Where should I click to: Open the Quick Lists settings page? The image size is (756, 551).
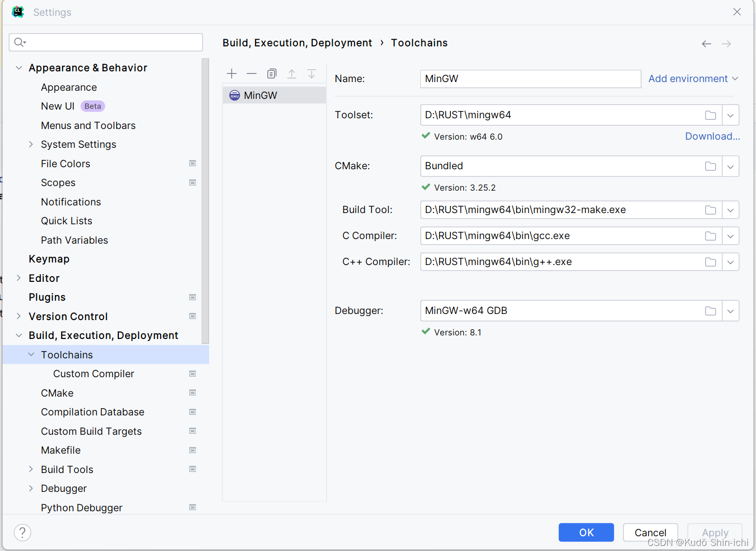tap(66, 221)
